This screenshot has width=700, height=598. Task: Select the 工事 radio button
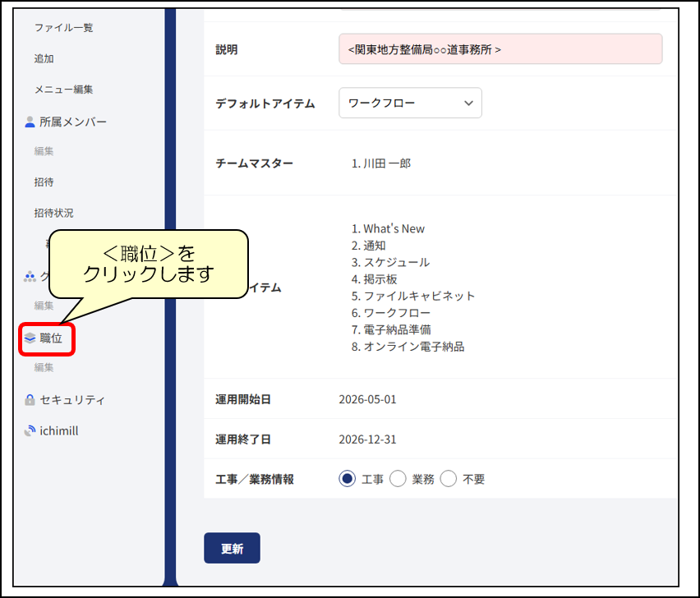coord(347,479)
